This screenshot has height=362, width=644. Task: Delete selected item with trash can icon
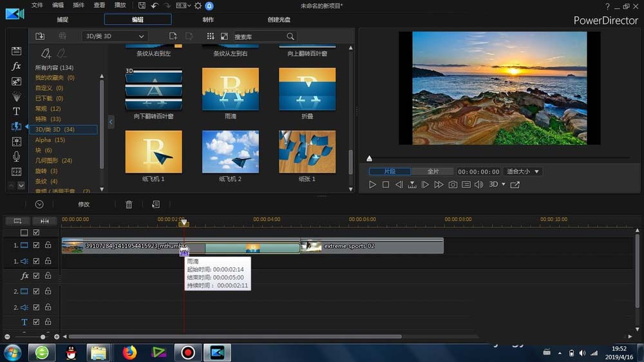(x=129, y=204)
